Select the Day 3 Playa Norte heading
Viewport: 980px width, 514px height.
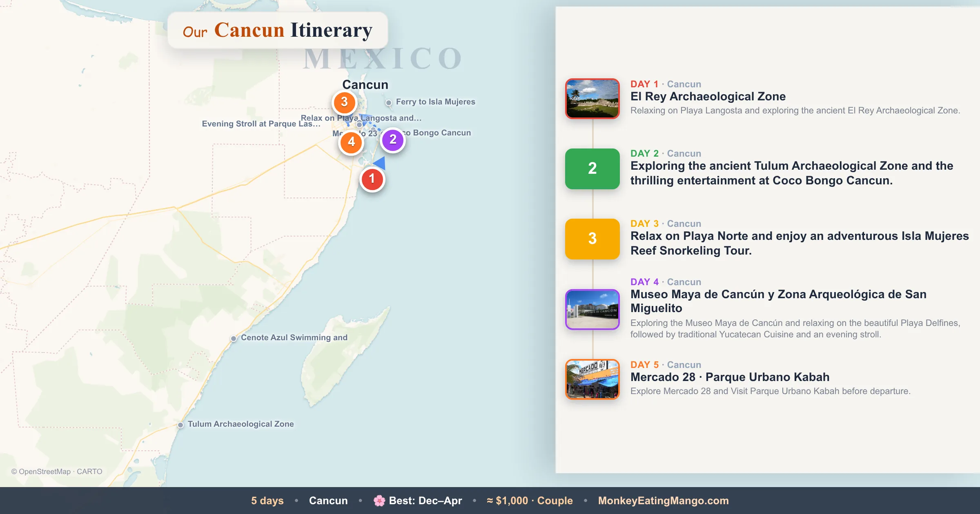800,243
